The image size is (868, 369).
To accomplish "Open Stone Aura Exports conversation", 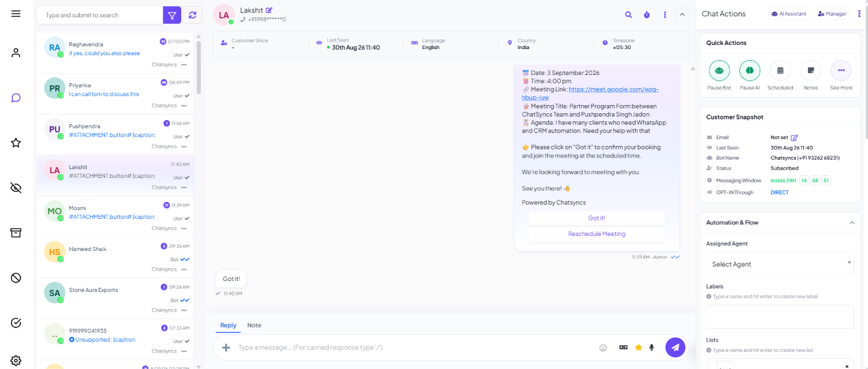I will [x=115, y=299].
